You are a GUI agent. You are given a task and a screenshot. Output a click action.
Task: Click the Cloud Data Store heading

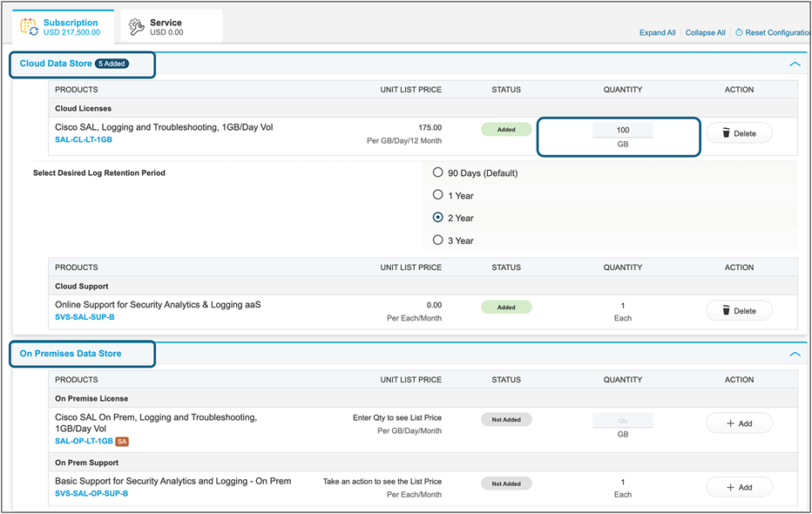coord(56,64)
